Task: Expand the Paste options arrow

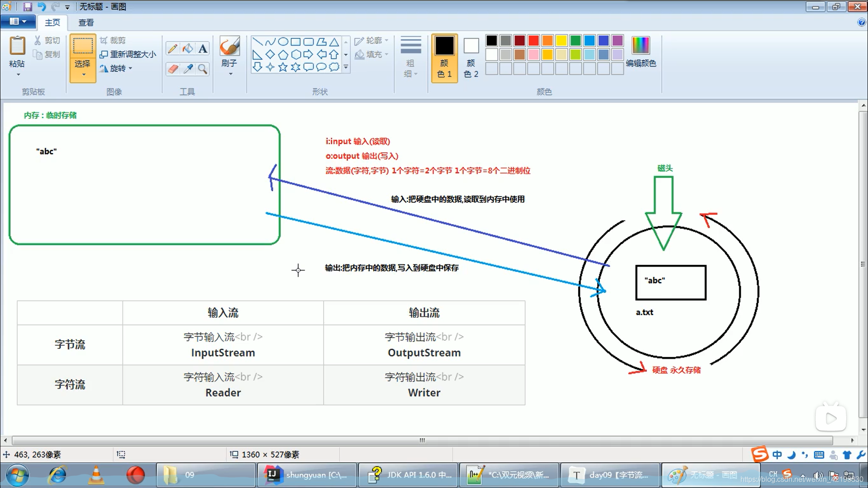Action: click(x=18, y=74)
